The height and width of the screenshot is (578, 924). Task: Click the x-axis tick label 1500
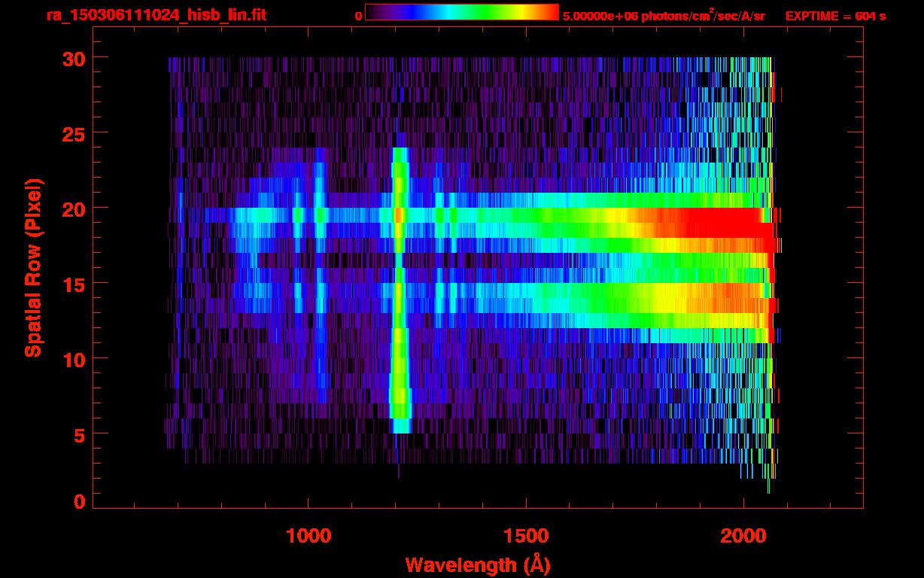pos(526,537)
